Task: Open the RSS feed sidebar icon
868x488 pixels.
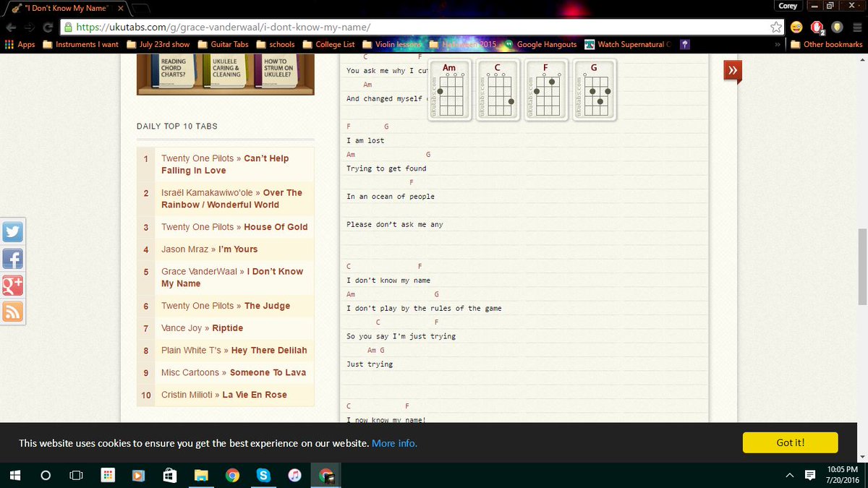Action: click(12, 312)
